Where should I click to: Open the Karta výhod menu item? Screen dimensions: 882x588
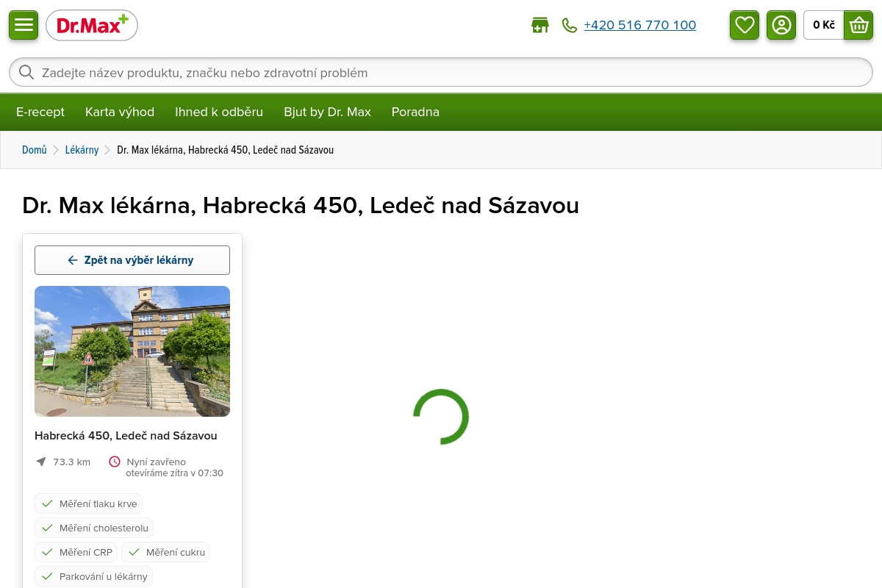(x=120, y=112)
